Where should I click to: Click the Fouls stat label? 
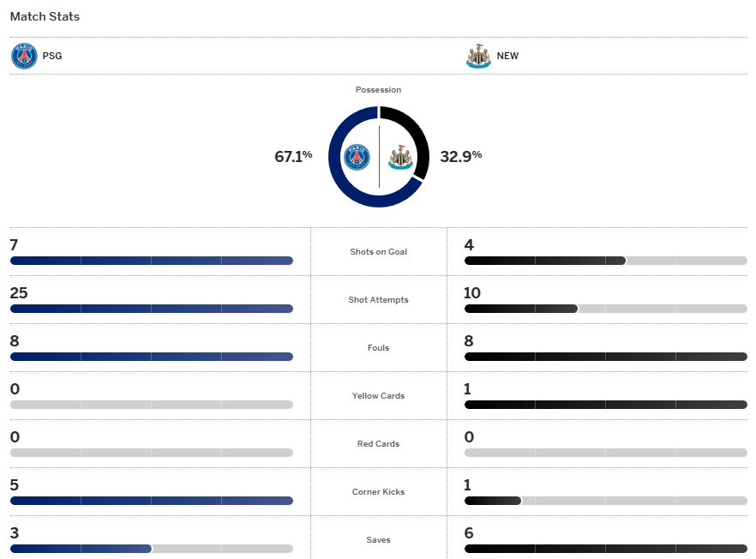378,348
